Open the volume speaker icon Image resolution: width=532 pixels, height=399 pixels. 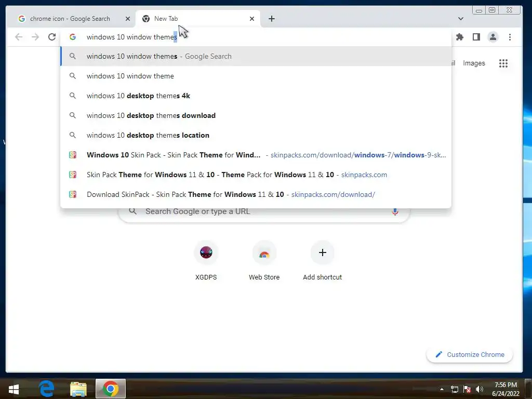480,389
